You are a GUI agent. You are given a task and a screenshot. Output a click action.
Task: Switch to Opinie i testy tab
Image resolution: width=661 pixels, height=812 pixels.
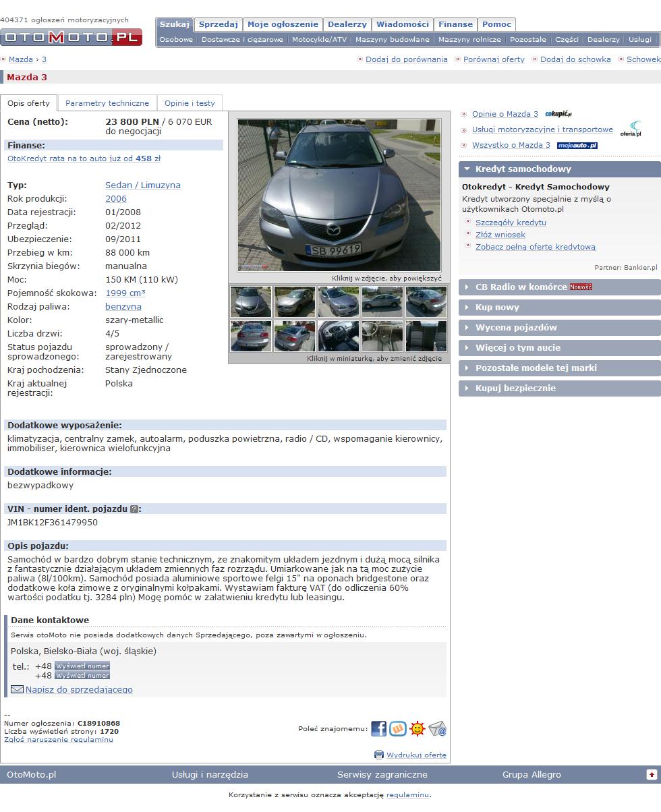(190, 103)
